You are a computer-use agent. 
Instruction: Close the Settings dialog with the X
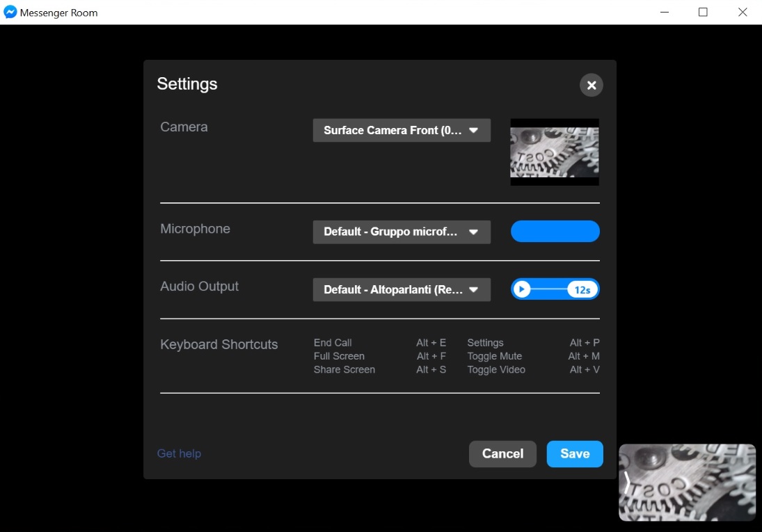(591, 85)
